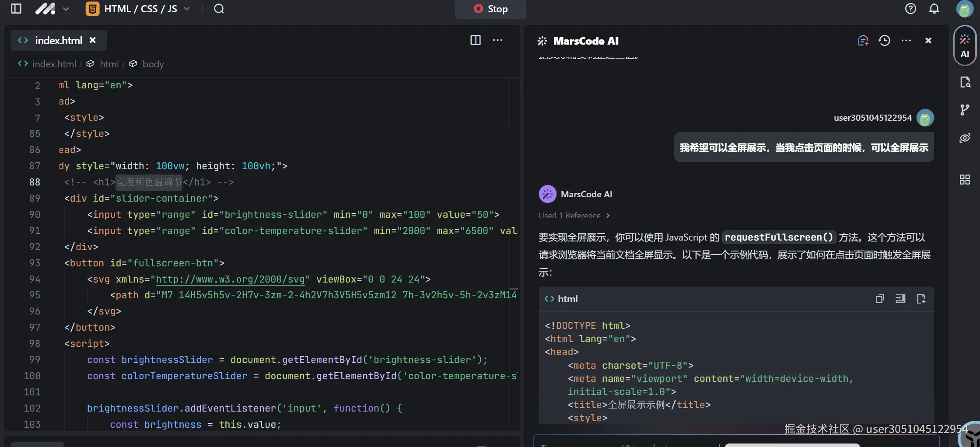The image size is (980, 447).
Task: Open the preview eye icon in sidebar
Action: 965,138
